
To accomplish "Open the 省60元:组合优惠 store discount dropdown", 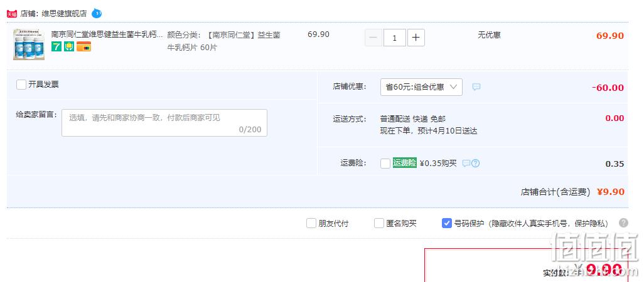I will pos(421,87).
